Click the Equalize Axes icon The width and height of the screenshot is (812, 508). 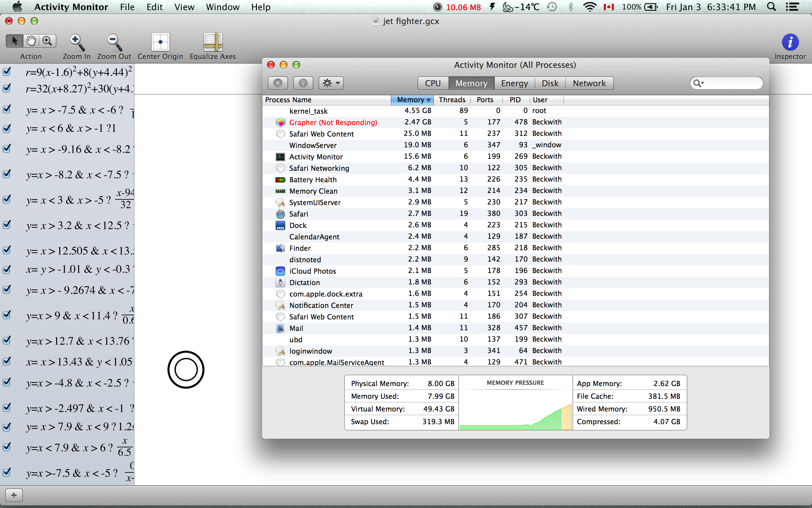pyautogui.click(x=213, y=42)
